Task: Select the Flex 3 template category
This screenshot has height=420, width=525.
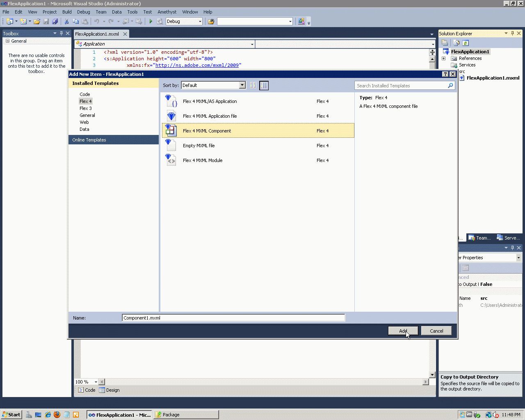Action: click(86, 108)
